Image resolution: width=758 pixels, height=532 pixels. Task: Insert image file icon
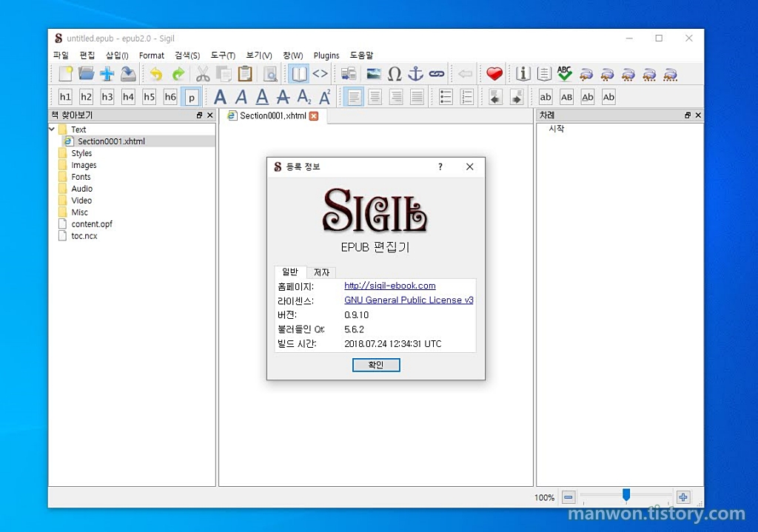(x=373, y=74)
